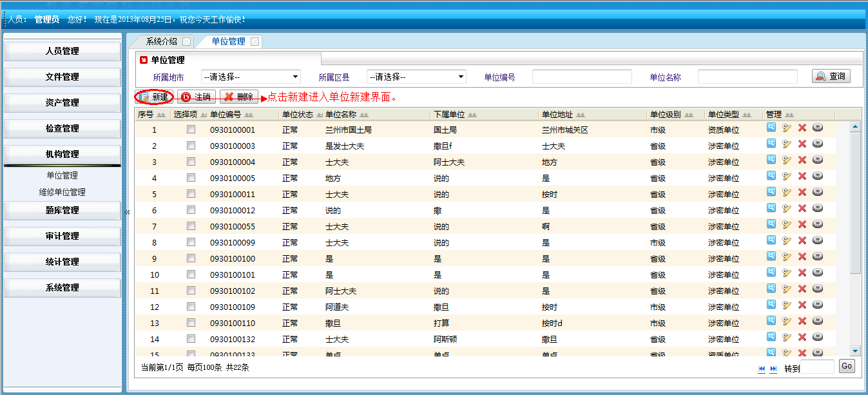Tick the checkbox for unit 0930100001
The image size is (868, 395).
click(191, 130)
